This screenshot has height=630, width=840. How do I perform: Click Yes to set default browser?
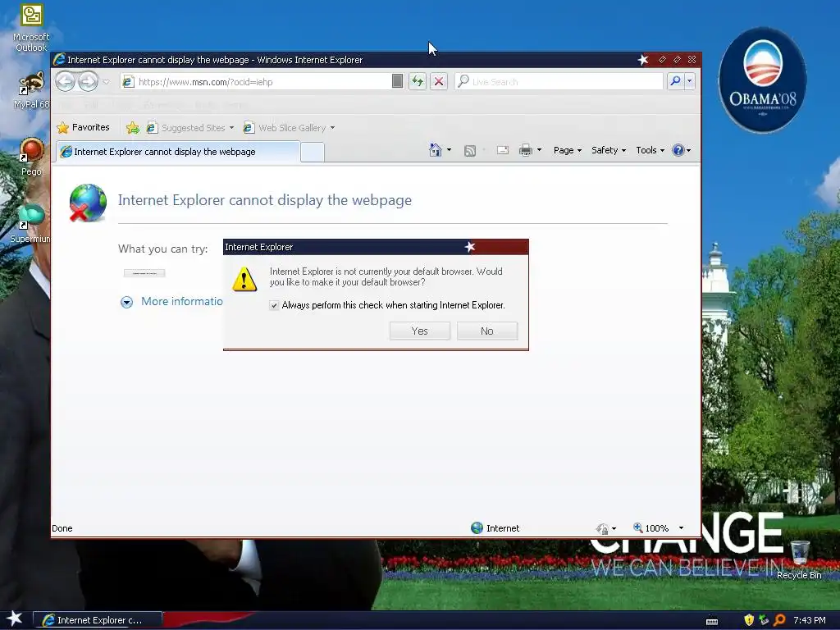[420, 331]
